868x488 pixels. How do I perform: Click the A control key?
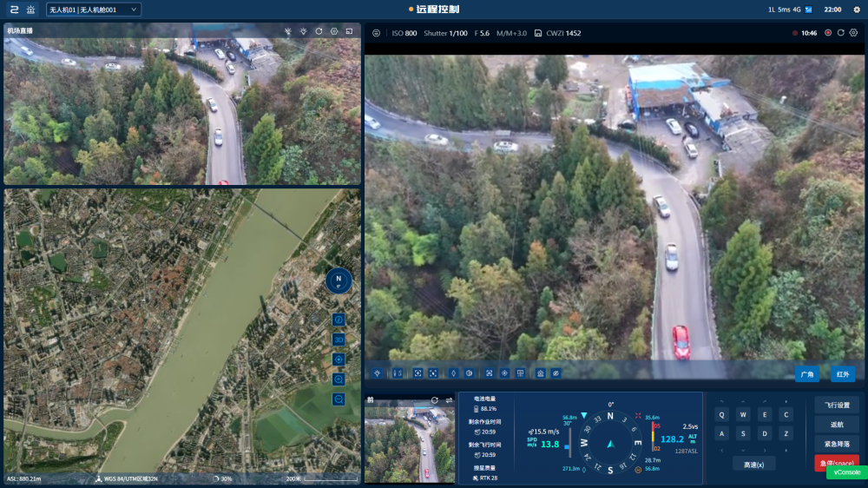[722, 433]
